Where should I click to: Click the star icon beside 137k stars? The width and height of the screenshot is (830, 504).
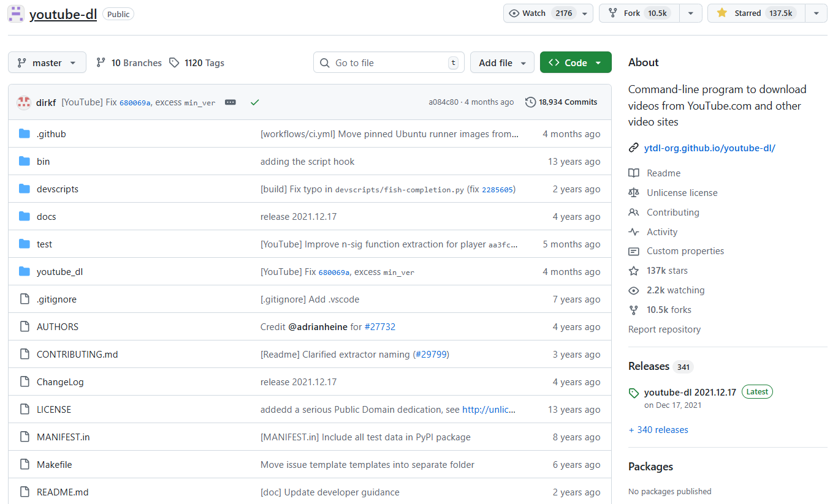pos(634,271)
